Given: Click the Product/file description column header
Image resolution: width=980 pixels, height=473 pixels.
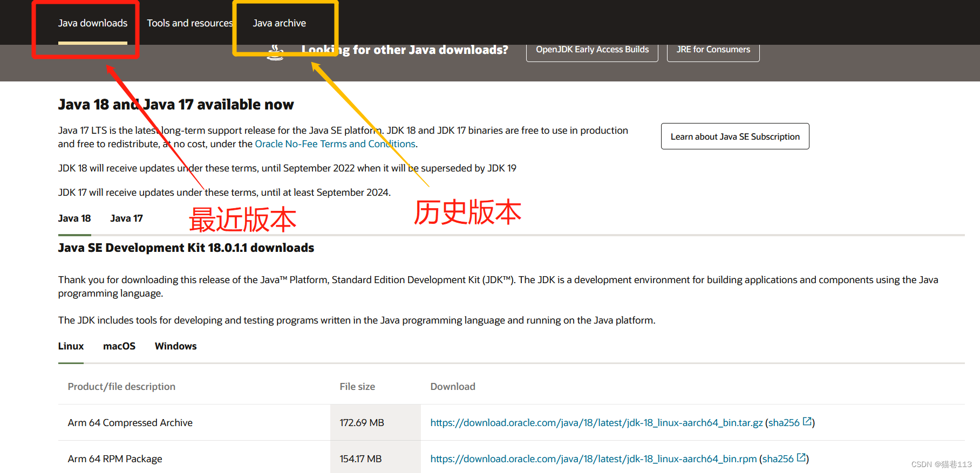Looking at the screenshot, I should click(x=121, y=387).
